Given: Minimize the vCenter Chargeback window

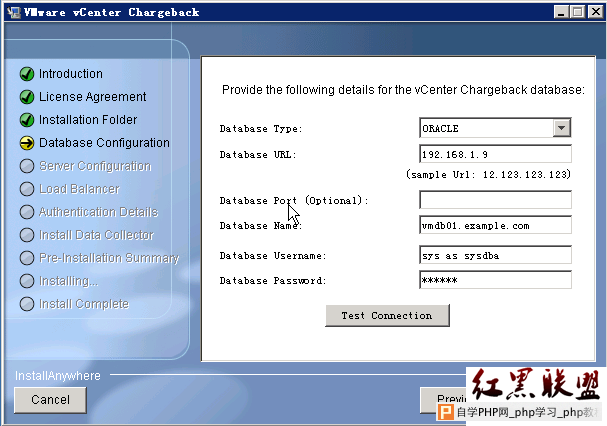Looking at the screenshot, I should (561, 12).
